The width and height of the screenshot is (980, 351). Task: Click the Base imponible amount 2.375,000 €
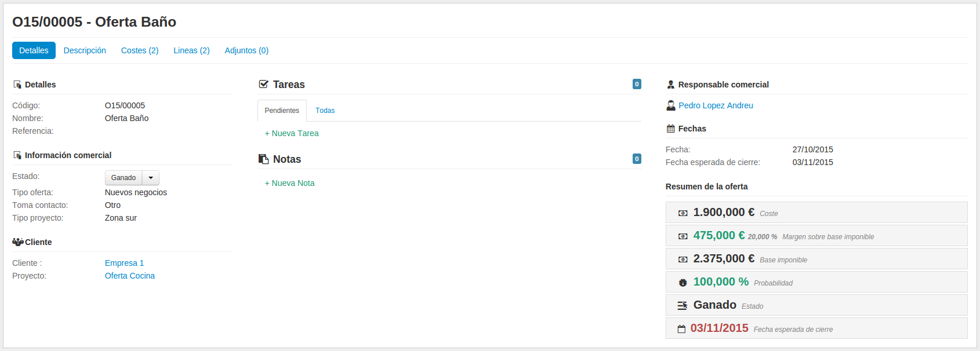(724, 259)
